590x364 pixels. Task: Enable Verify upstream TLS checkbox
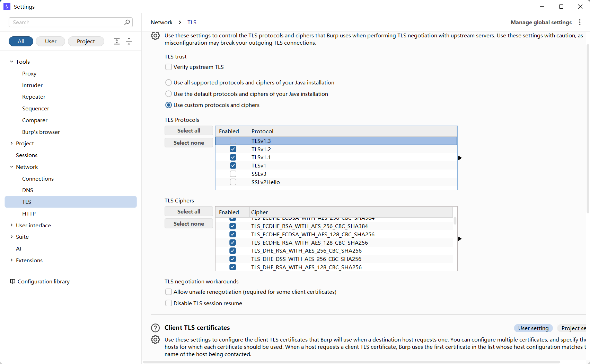(x=168, y=67)
